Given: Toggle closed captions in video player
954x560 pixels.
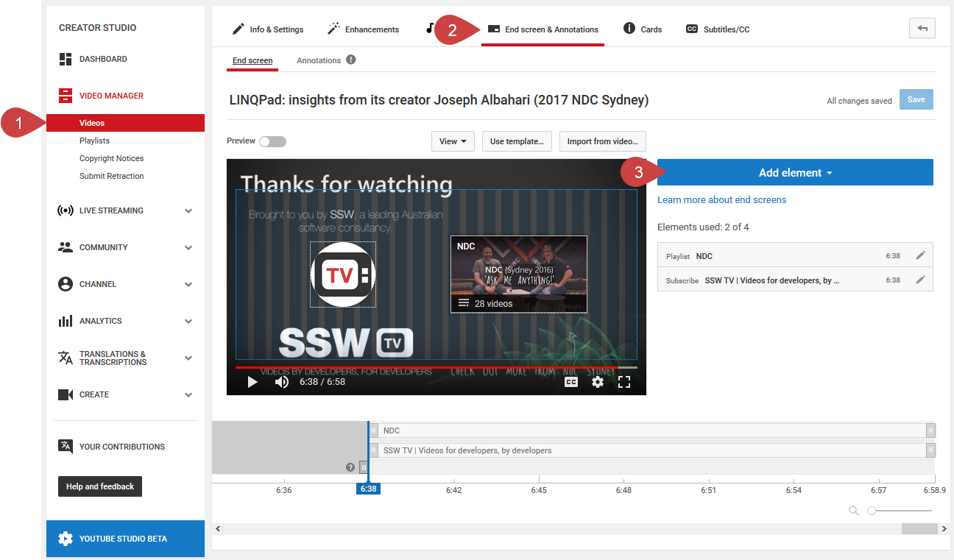Looking at the screenshot, I should click(x=571, y=382).
